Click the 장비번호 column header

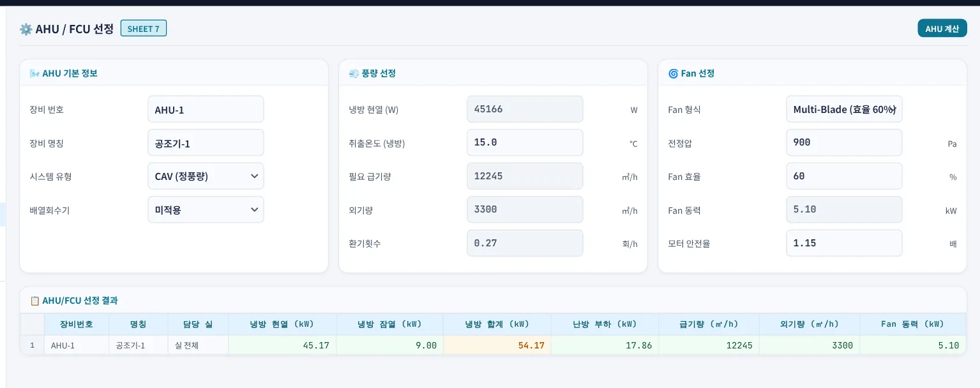tap(77, 324)
